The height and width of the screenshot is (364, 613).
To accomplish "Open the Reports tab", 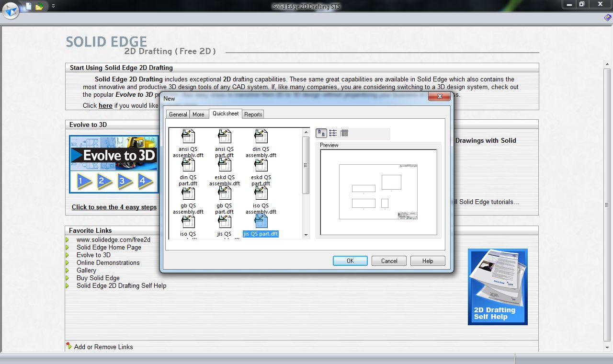I will click(x=253, y=114).
